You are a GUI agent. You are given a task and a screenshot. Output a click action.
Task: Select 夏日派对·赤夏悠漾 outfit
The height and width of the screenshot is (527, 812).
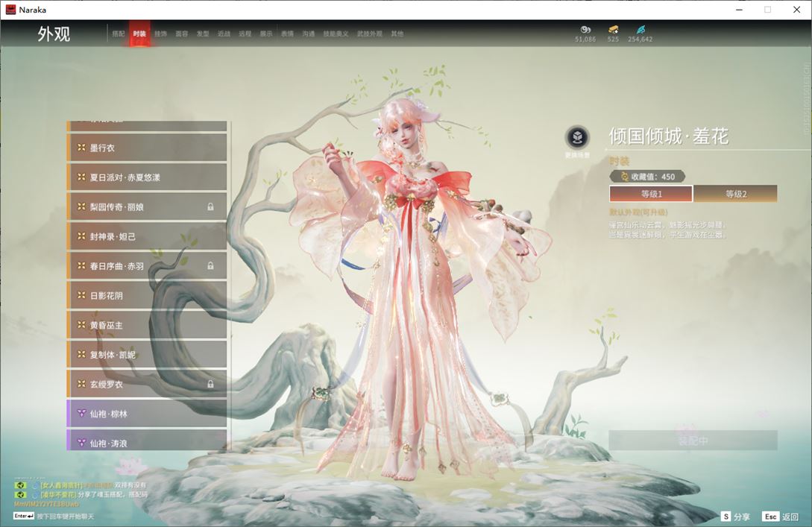click(147, 177)
